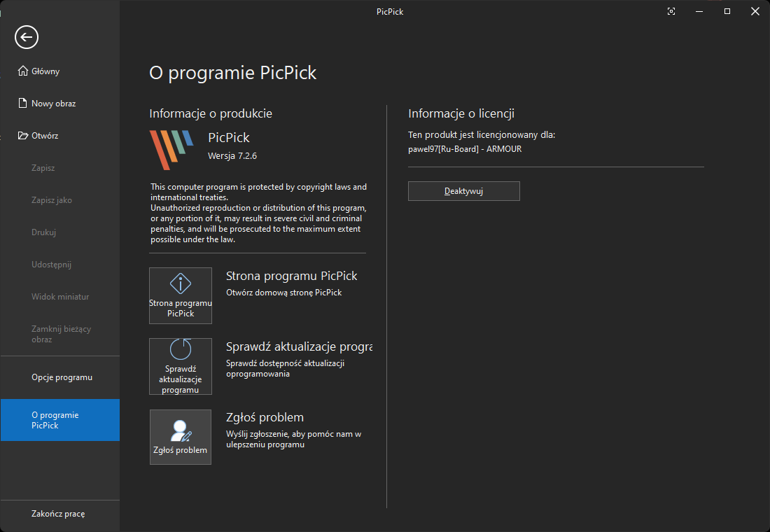Screen dimensions: 770x532
Task: Click the screen capture icon in title bar
Action: [x=671, y=11]
